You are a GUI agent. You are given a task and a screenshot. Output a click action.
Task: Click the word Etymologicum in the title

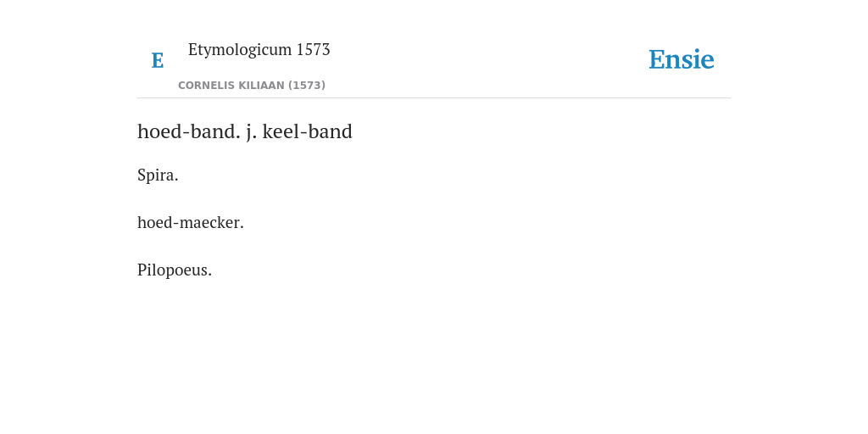[x=240, y=50]
